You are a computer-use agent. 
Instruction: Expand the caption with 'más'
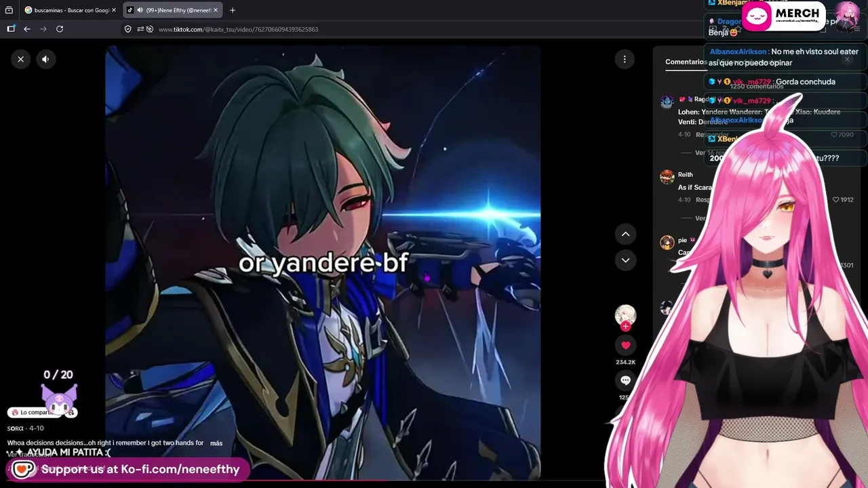[216, 443]
